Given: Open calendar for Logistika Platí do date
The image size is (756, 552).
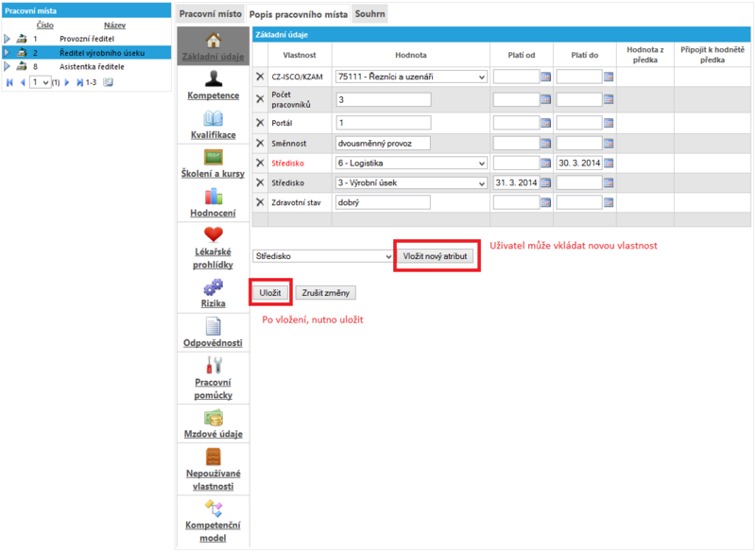Looking at the screenshot, I should tap(609, 163).
